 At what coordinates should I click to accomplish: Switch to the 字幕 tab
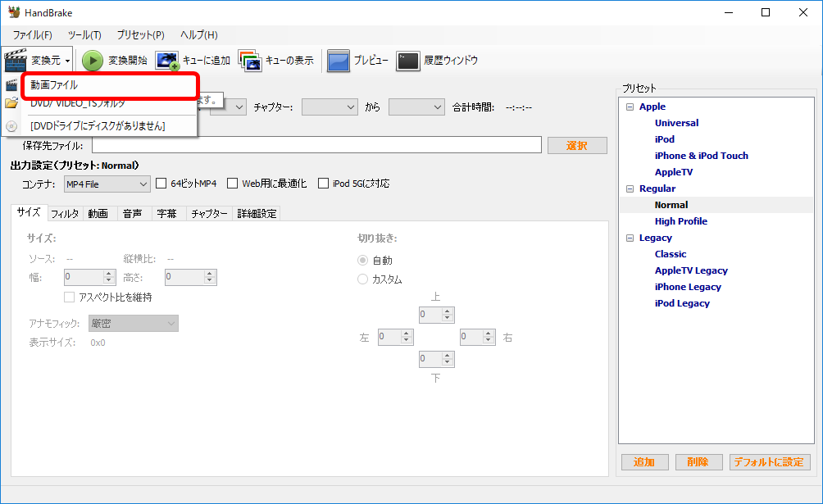coord(167,214)
